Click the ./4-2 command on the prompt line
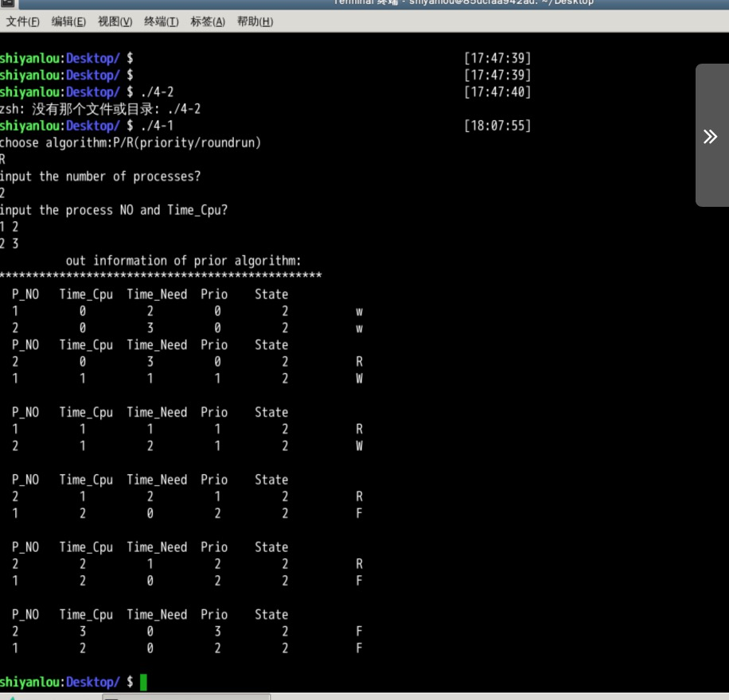The width and height of the screenshot is (729, 700). coord(156,92)
